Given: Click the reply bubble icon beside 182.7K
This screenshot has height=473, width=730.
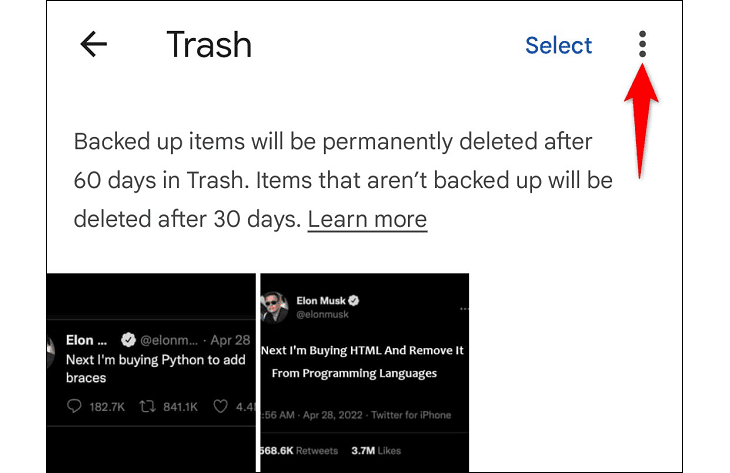Looking at the screenshot, I should pyautogui.click(x=75, y=406).
